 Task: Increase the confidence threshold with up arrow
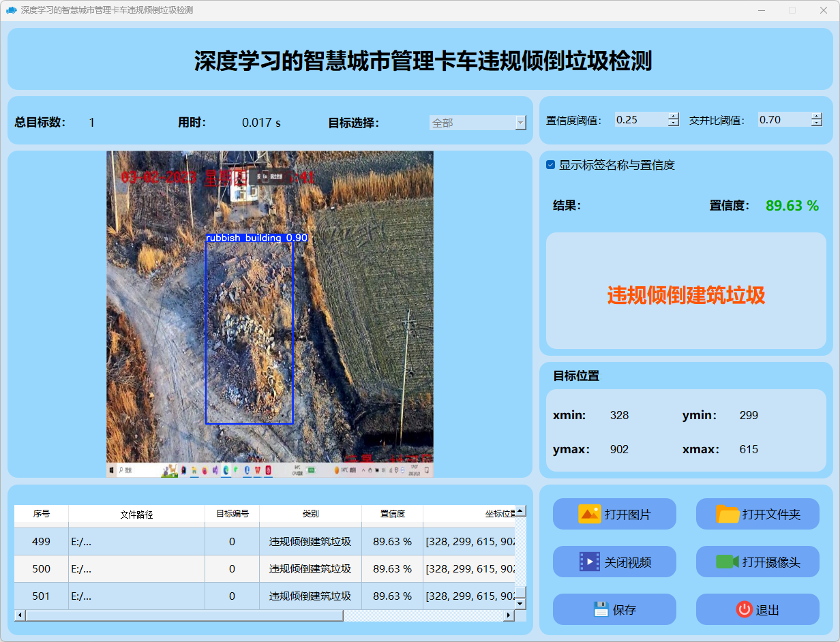tap(674, 116)
